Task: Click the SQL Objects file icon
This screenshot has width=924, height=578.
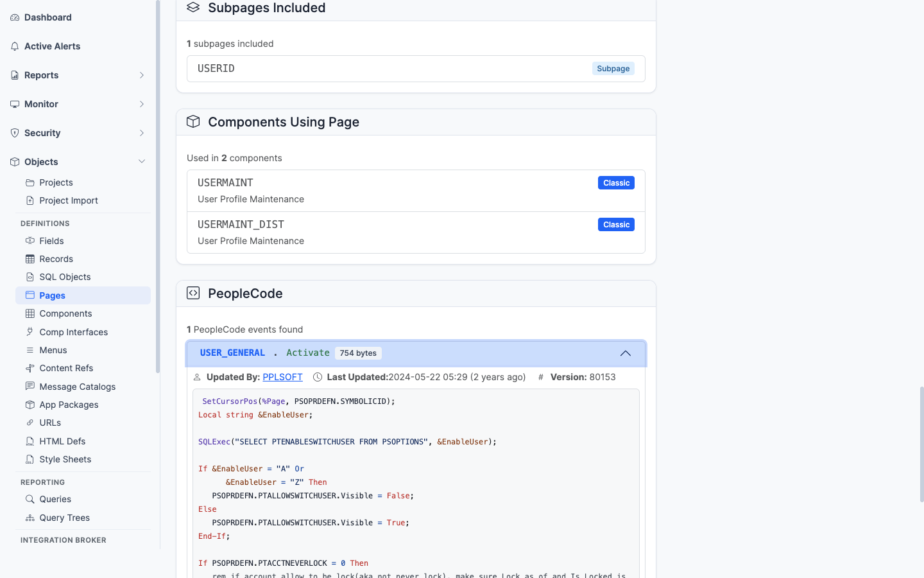Action: click(30, 277)
